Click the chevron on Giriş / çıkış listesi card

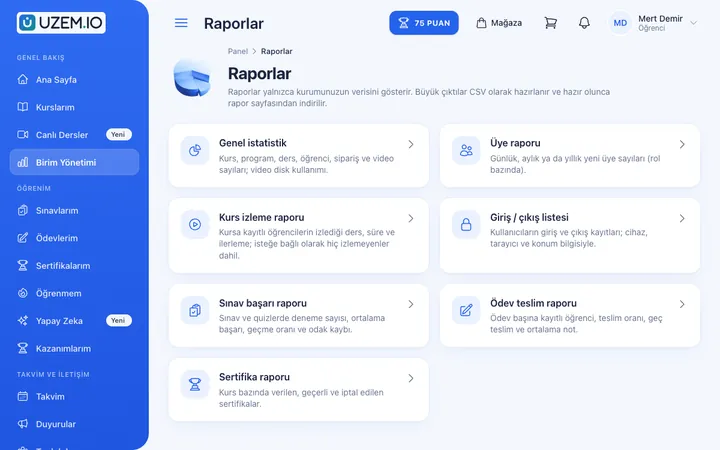[682, 218]
